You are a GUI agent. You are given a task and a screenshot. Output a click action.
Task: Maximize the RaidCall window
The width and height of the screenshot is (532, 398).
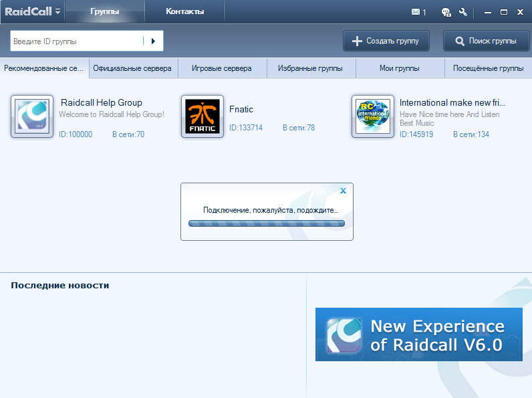coord(504,12)
